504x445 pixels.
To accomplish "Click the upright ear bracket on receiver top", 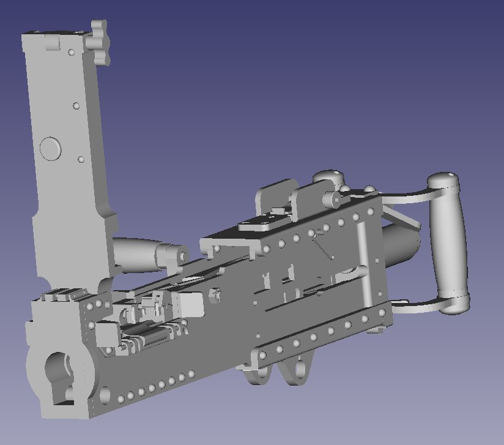I will [271, 196].
